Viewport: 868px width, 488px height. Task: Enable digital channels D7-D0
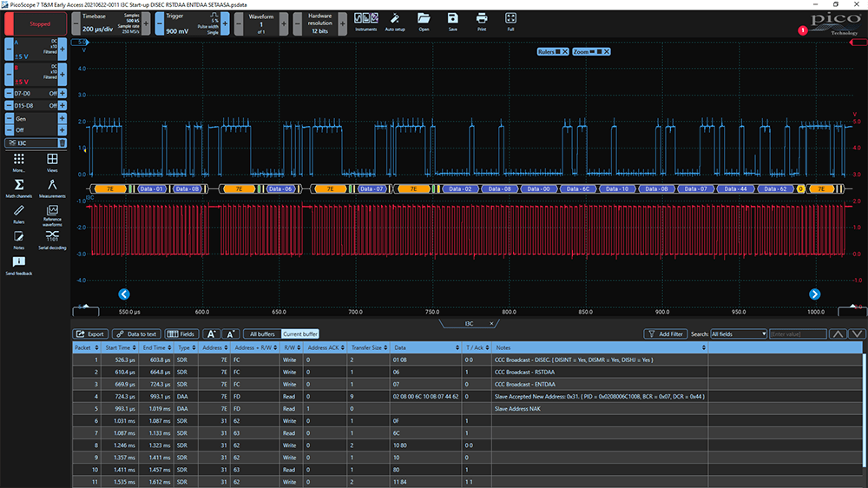click(x=36, y=93)
